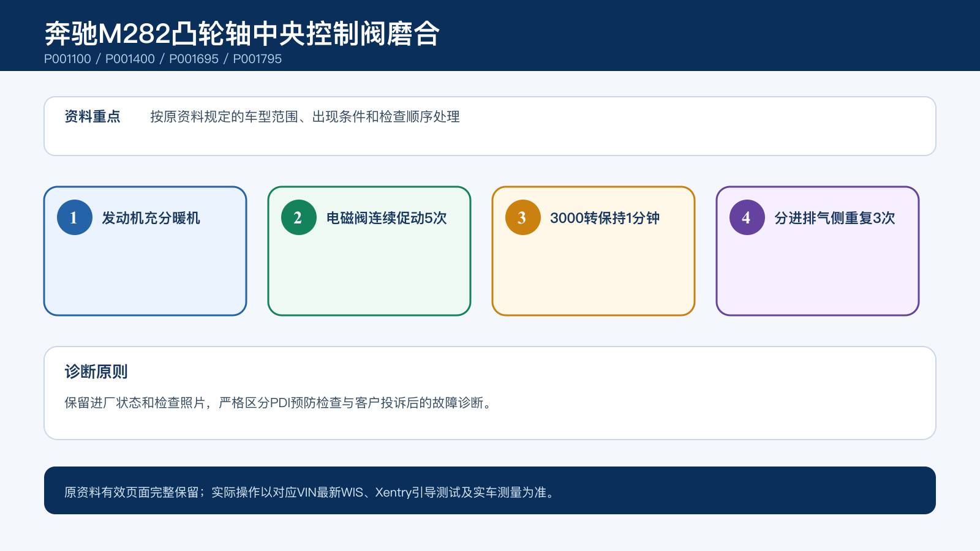Screen dimensions: 980x551
Task: Click the orange step 3 number badge
Action: pyautogui.click(x=523, y=217)
